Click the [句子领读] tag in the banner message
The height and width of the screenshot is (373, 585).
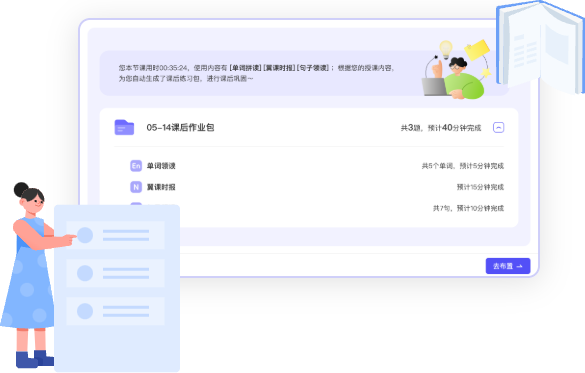313,68
